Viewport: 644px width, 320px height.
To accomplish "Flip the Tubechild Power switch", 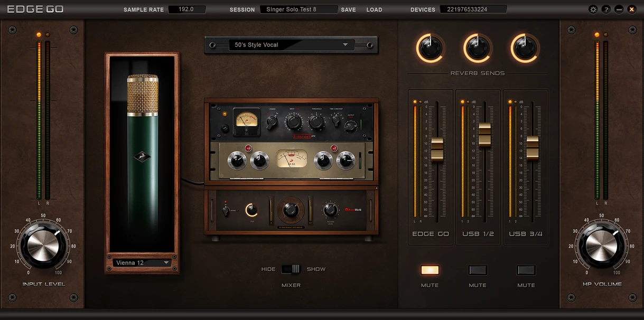I will [272, 123].
